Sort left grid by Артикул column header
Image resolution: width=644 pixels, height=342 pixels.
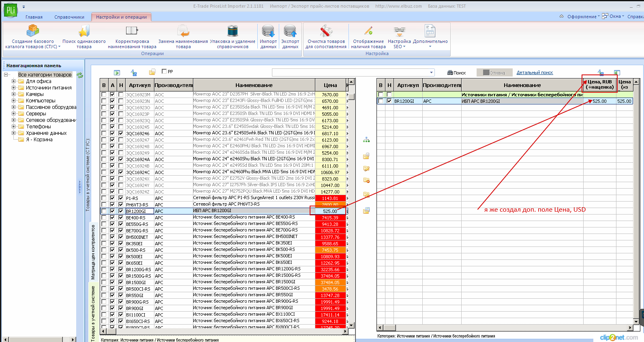[x=139, y=85]
